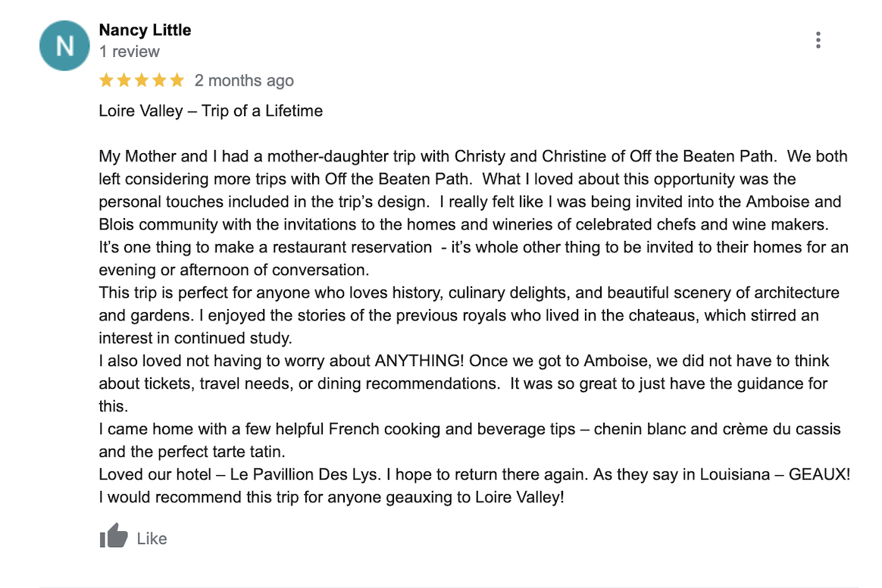Screen dimensions: 882x588
Task: Click the title "Loire Valley – Trip of a Lifetime"
Action: click(x=211, y=111)
